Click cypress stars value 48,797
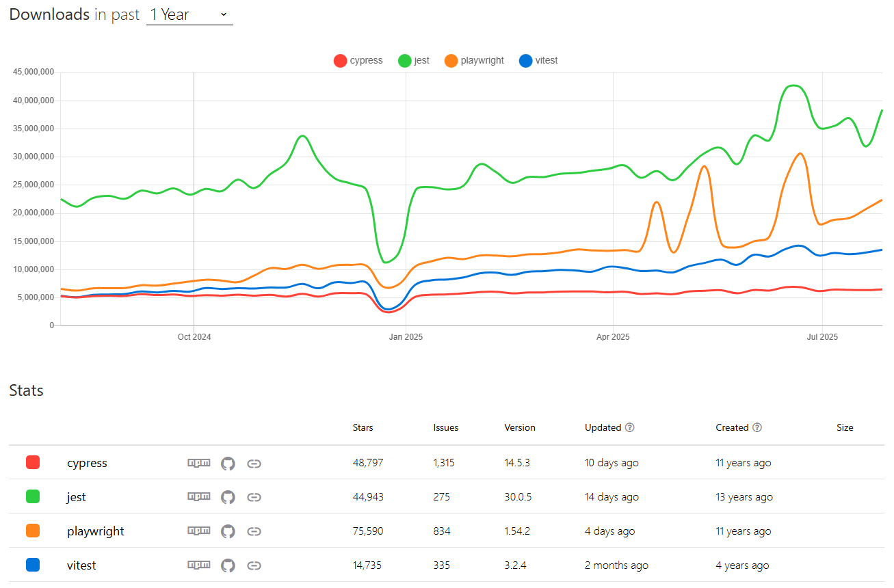Viewport: 894px width, 588px height. tap(368, 463)
